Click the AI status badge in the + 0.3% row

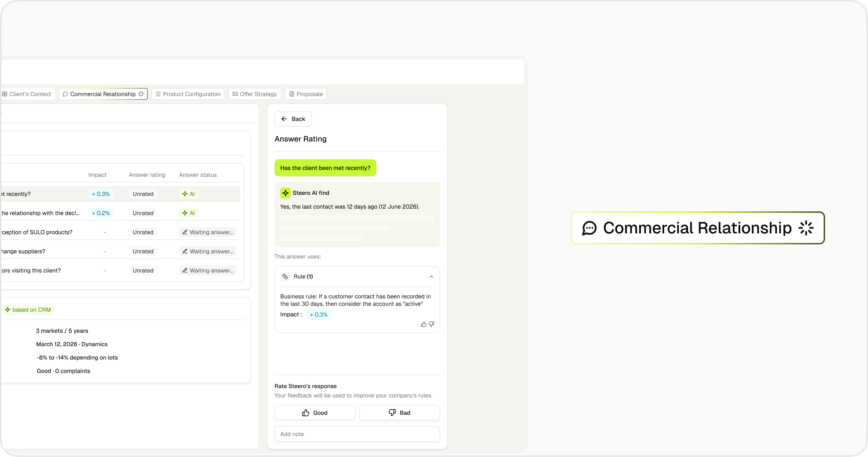tap(188, 194)
